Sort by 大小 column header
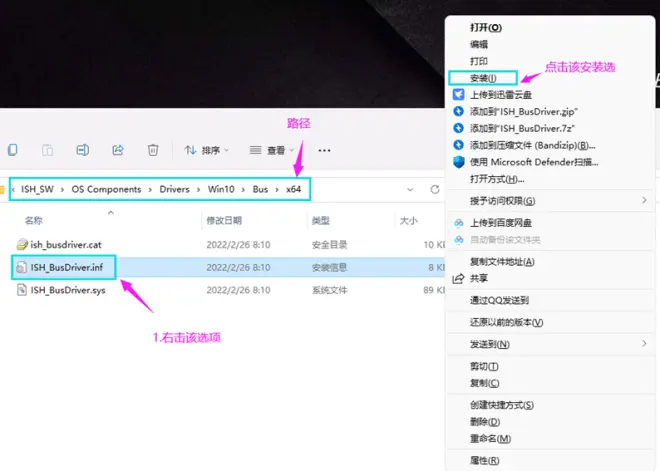This screenshot has width=660, height=471. pyautogui.click(x=408, y=220)
